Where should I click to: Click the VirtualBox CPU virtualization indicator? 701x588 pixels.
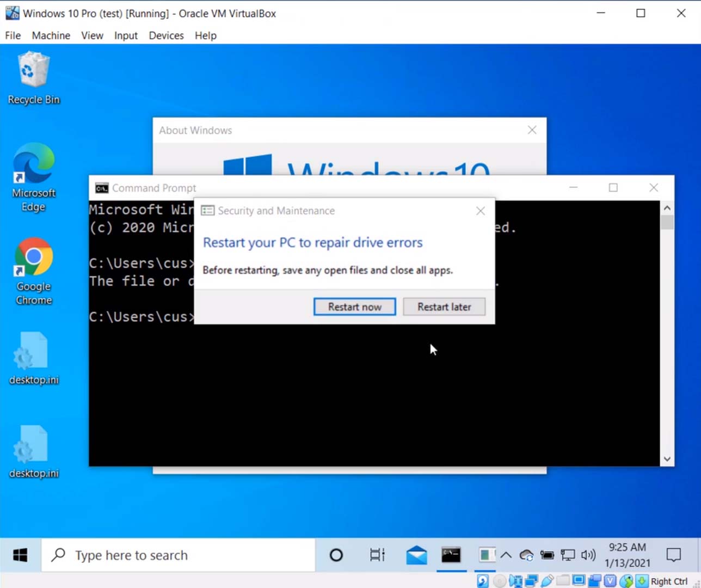(610, 581)
